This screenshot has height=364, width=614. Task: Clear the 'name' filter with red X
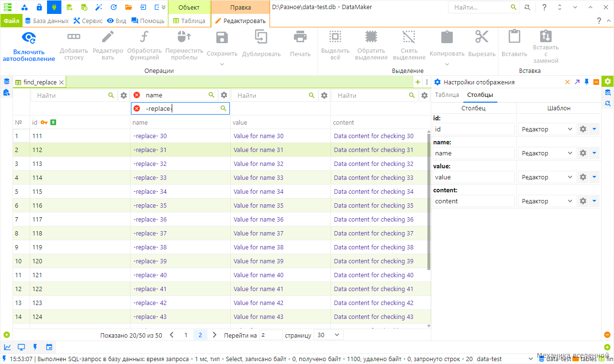tap(137, 95)
